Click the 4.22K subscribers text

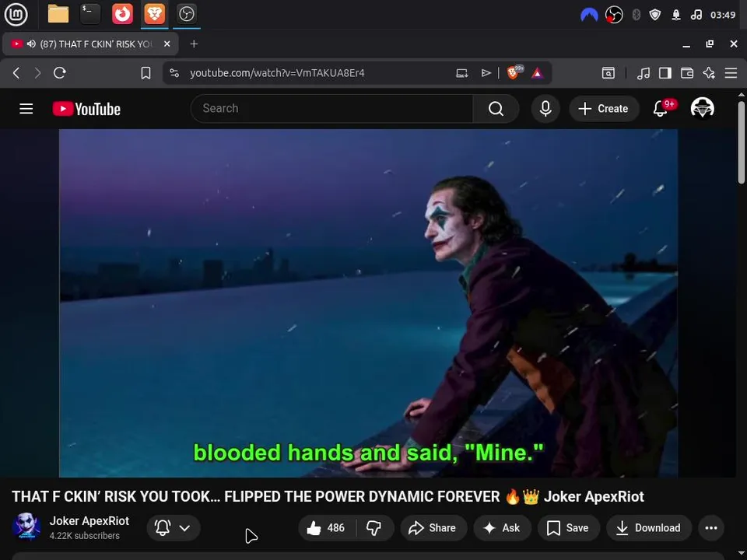tap(84, 536)
